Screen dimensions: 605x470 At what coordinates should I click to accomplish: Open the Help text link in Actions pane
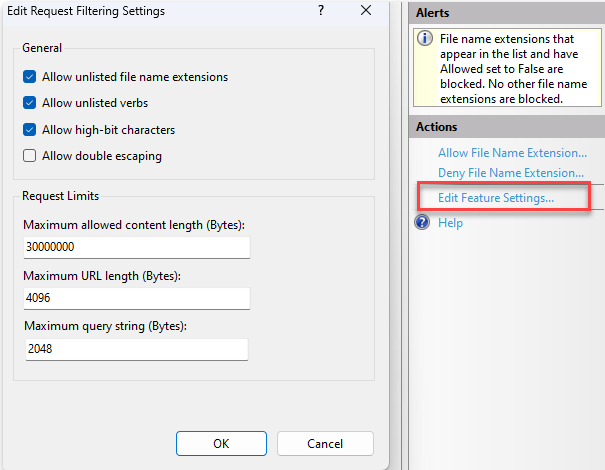tap(450, 223)
